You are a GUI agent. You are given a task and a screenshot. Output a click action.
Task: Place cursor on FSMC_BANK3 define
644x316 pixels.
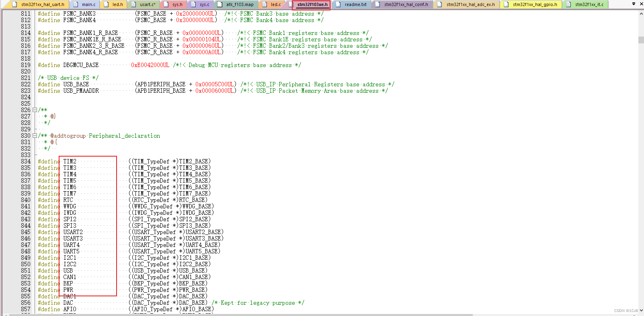coord(80,14)
